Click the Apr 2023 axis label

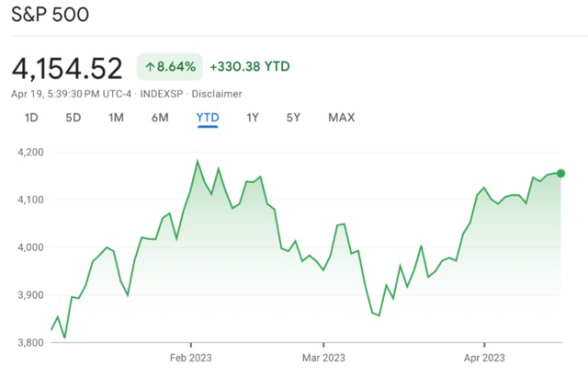[x=482, y=356]
